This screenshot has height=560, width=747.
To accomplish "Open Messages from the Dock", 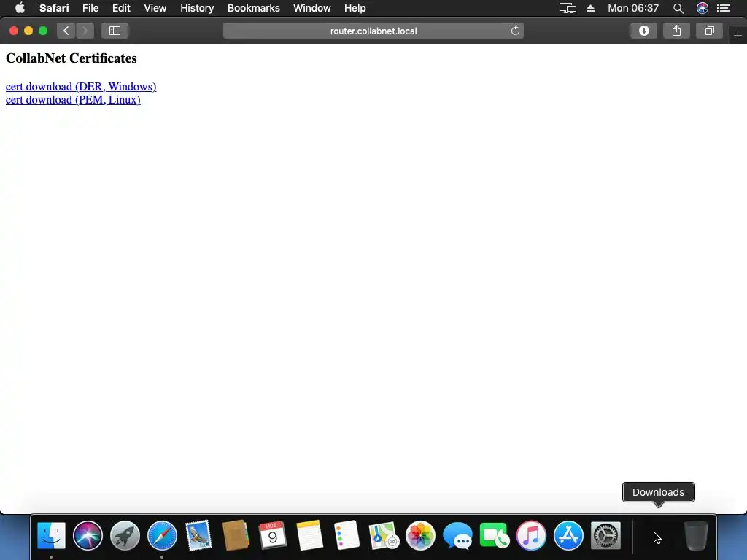I will pyautogui.click(x=457, y=536).
